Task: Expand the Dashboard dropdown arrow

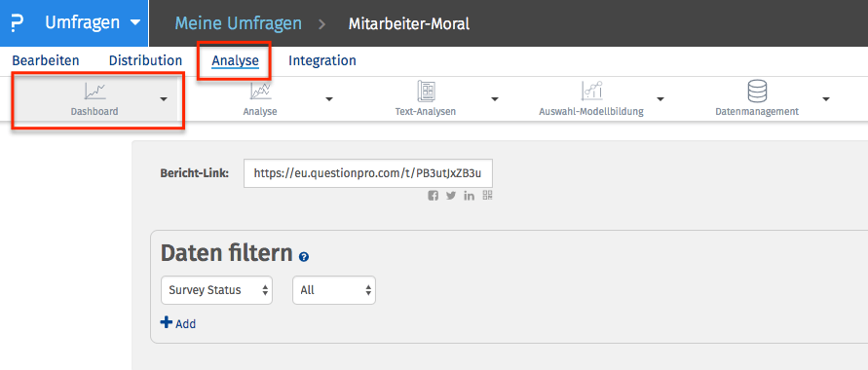Action: 164,99
